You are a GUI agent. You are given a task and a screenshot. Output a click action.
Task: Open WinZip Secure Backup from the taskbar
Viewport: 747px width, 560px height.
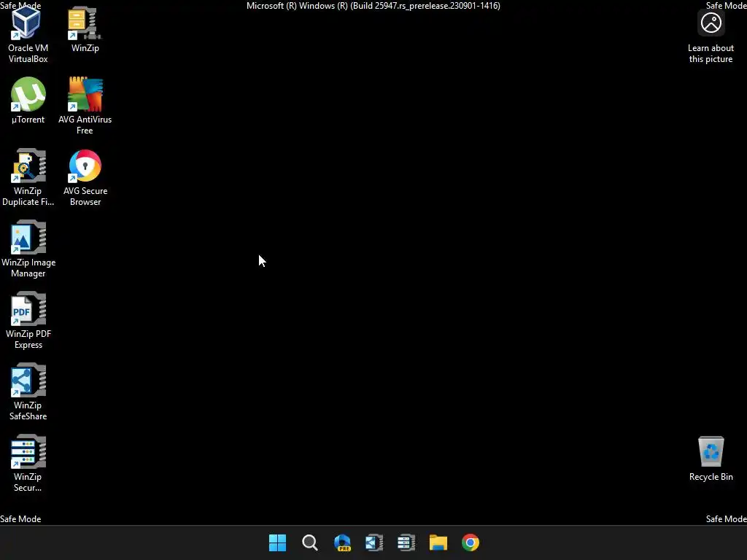pos(406,542)
